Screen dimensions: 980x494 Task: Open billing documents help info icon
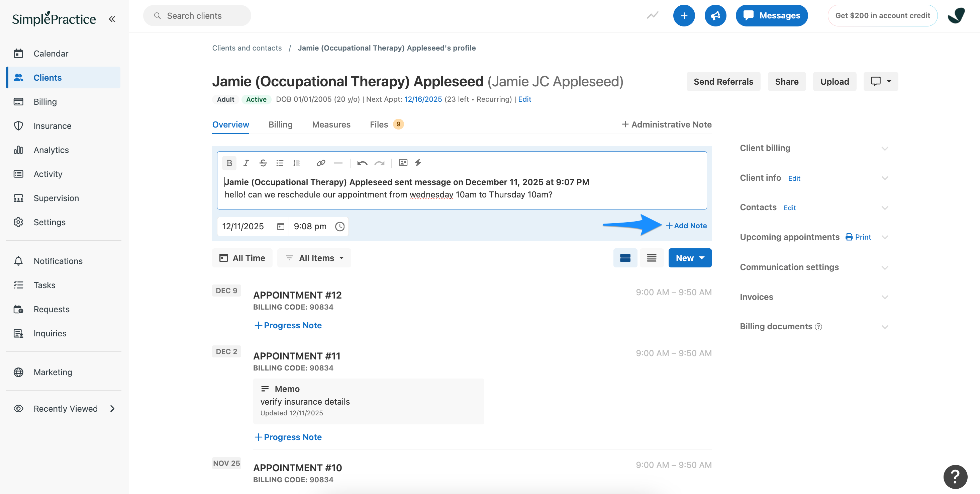click(x=819, y=327)
